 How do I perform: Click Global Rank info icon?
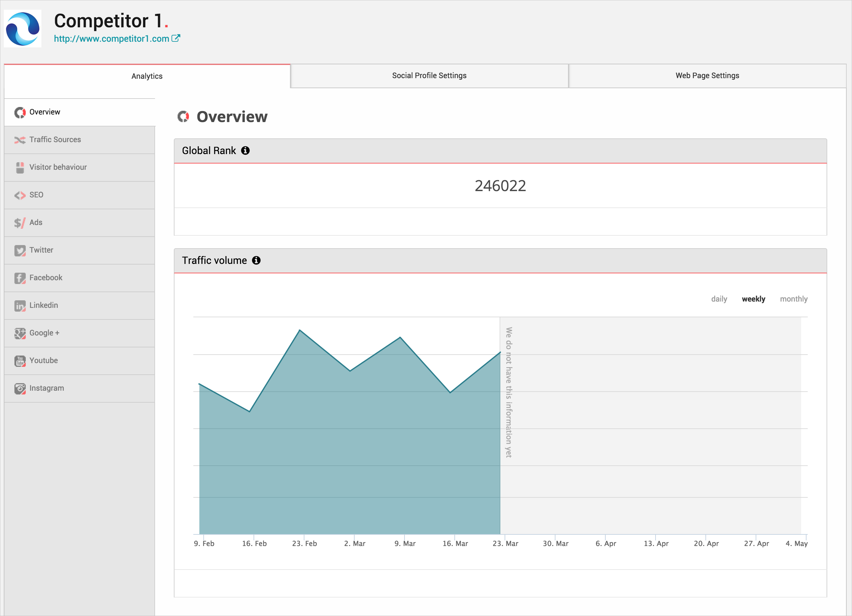[x=245, y=151]
